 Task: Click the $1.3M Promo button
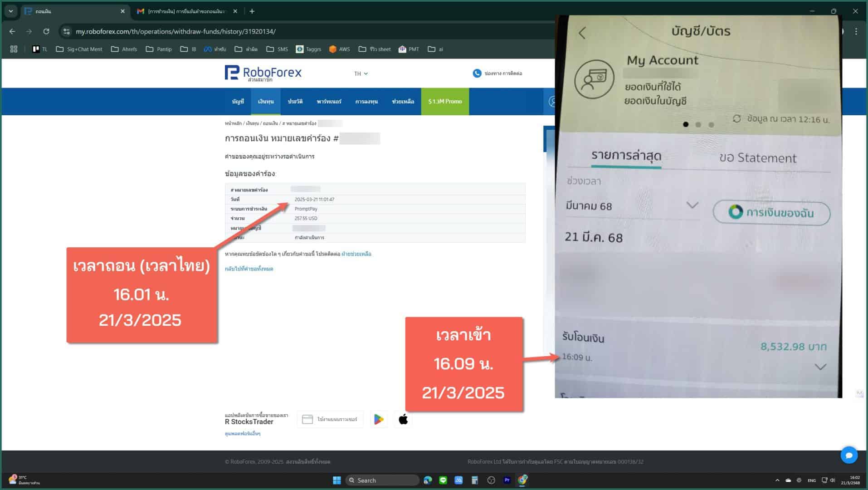pos(445,101)
